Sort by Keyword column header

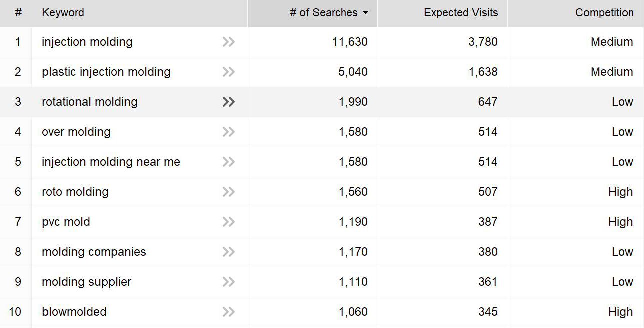point(63,13)
